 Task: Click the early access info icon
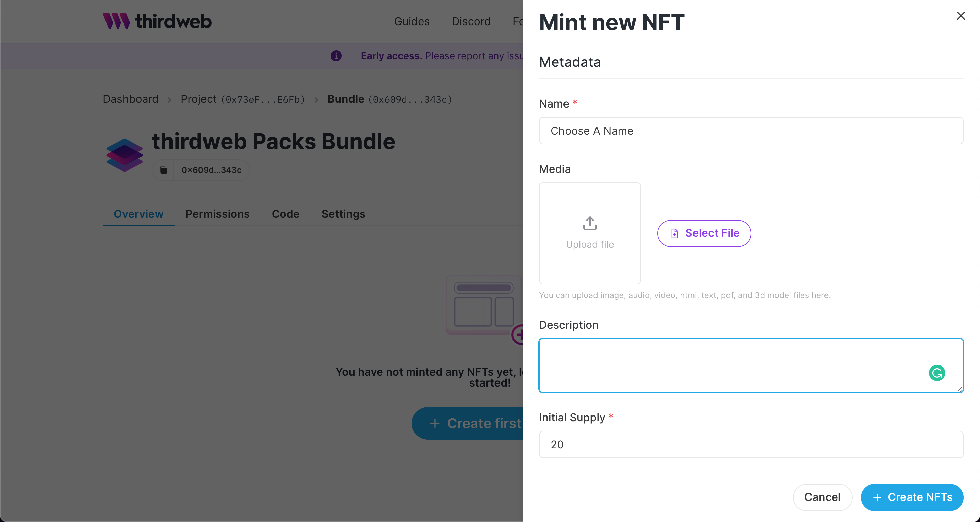pyautogui.click(x=336, y=56)
